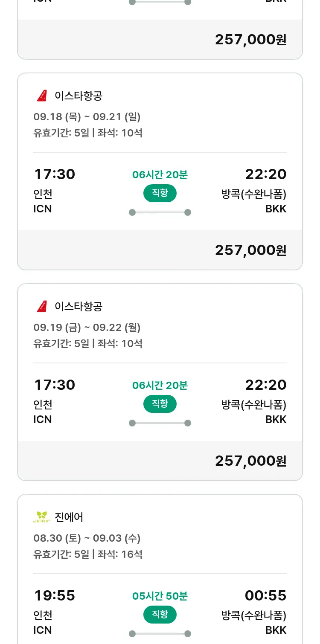The height and width of the screenshot is (644, 320).
Task: Tap the 직항 badge on the 09.18 flight
Action: click(x=160, y=193)
